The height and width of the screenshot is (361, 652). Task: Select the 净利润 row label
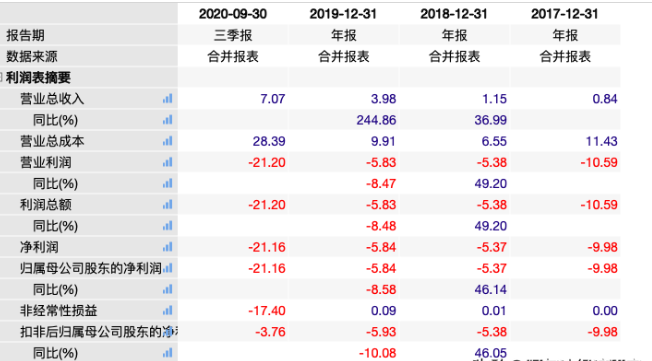[39, 247]
